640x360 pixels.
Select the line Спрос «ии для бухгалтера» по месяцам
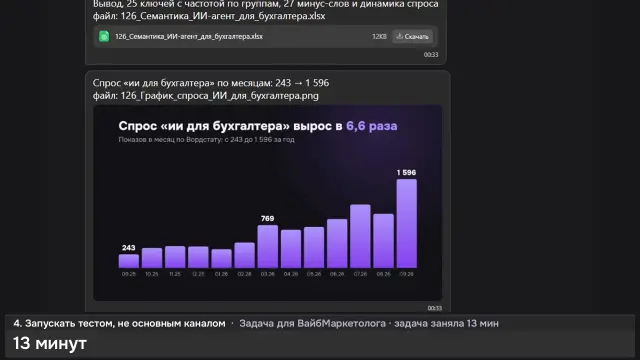[211, 83]
